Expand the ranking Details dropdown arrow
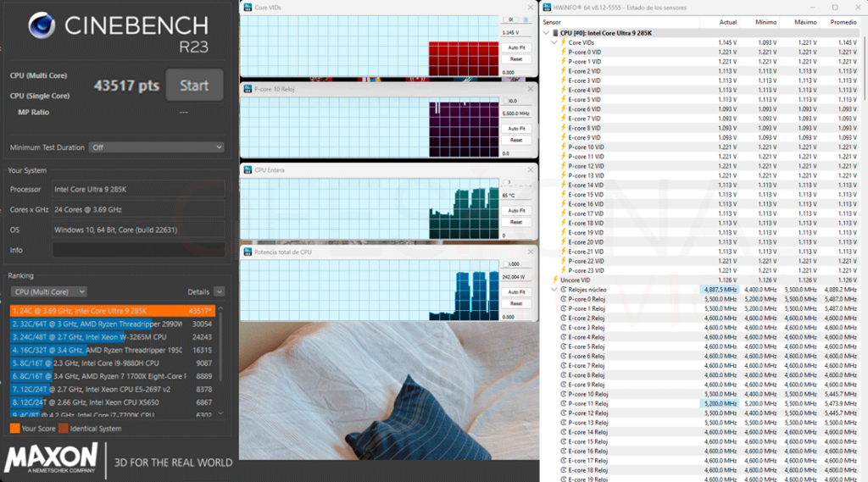 coord(220,291)
